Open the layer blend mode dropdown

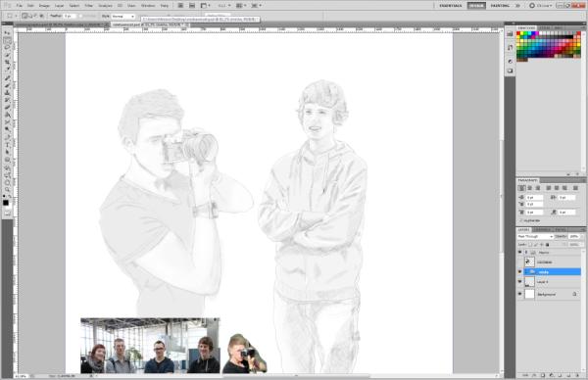click(535, 236)
